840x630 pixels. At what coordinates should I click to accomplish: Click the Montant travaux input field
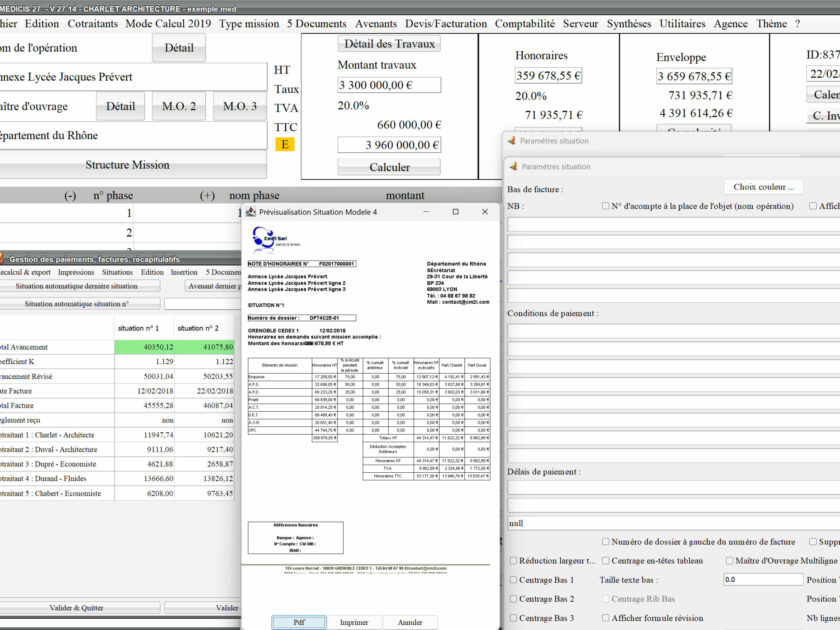[389, 85]
